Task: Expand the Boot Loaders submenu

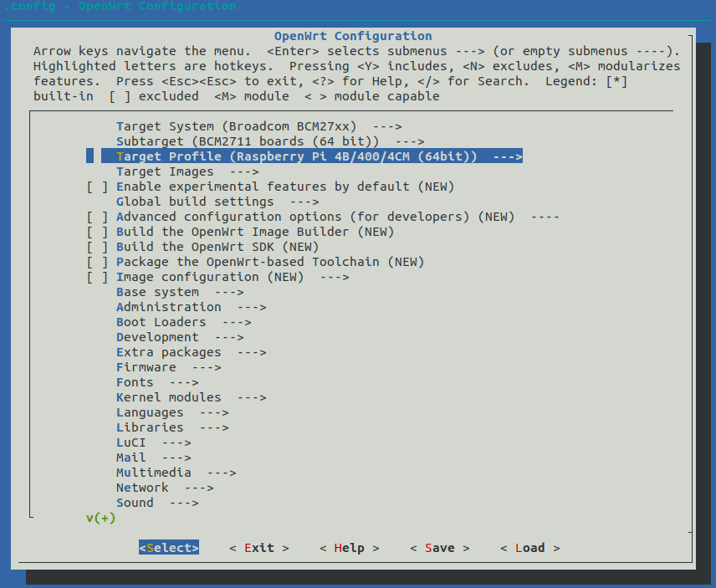Action: 183,322
